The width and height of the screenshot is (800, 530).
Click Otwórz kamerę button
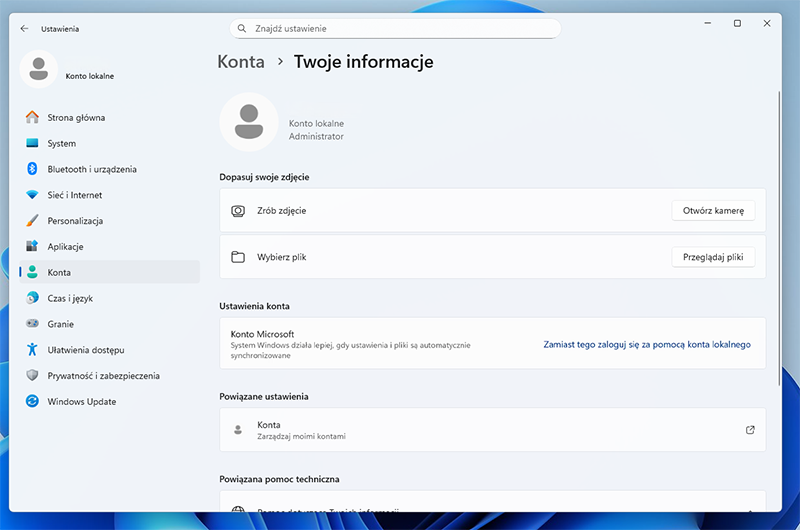713,211
